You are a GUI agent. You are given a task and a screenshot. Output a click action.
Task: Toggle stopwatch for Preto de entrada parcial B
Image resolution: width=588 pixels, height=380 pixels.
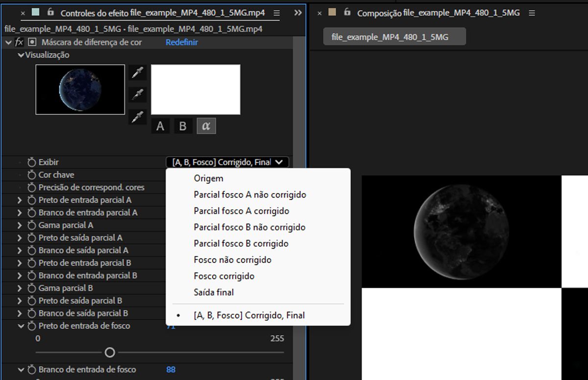tap(32, 263)
